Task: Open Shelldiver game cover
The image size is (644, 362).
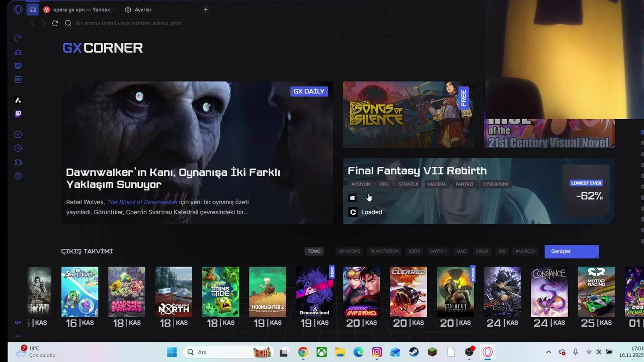Action: [x=80, y=292]
